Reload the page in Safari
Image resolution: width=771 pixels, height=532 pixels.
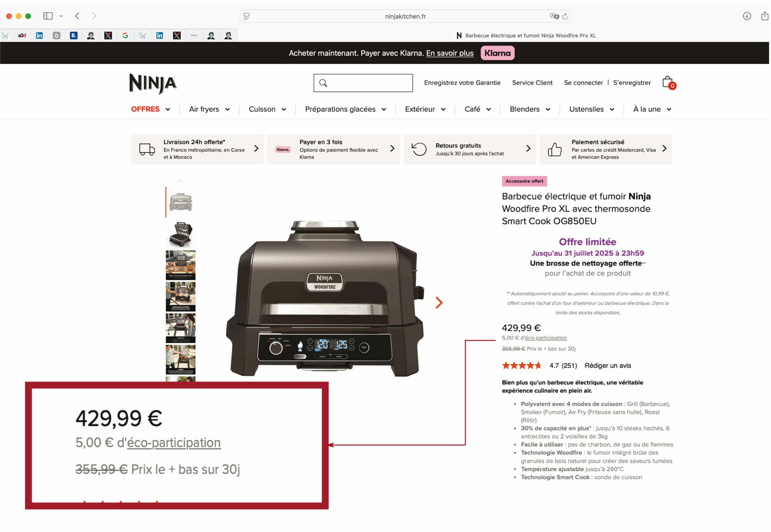tap(565, 16)
